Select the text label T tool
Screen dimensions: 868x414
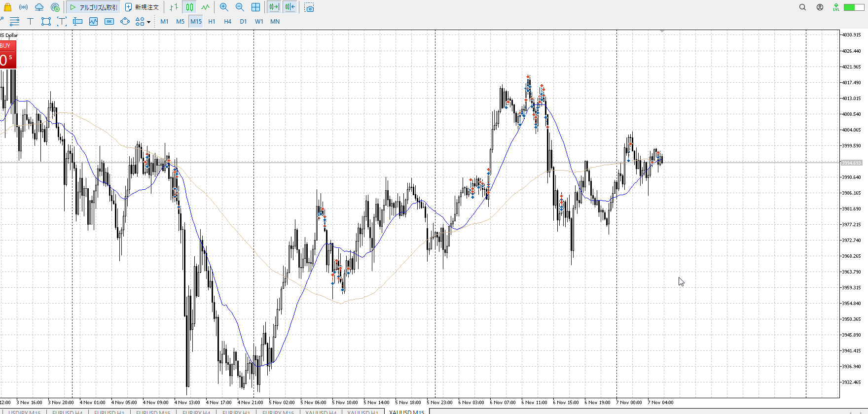(x=30, y=22)
